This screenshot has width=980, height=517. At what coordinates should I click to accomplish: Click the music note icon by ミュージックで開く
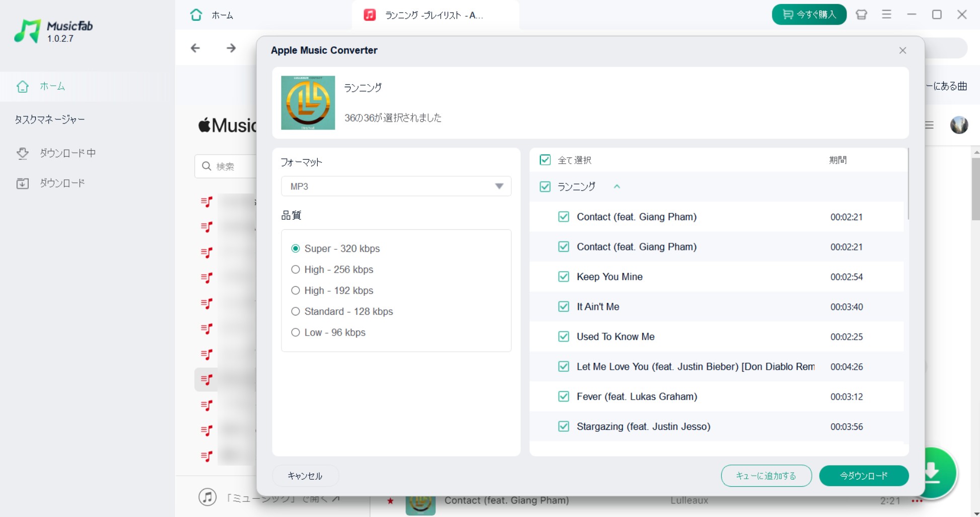point(207,497)
